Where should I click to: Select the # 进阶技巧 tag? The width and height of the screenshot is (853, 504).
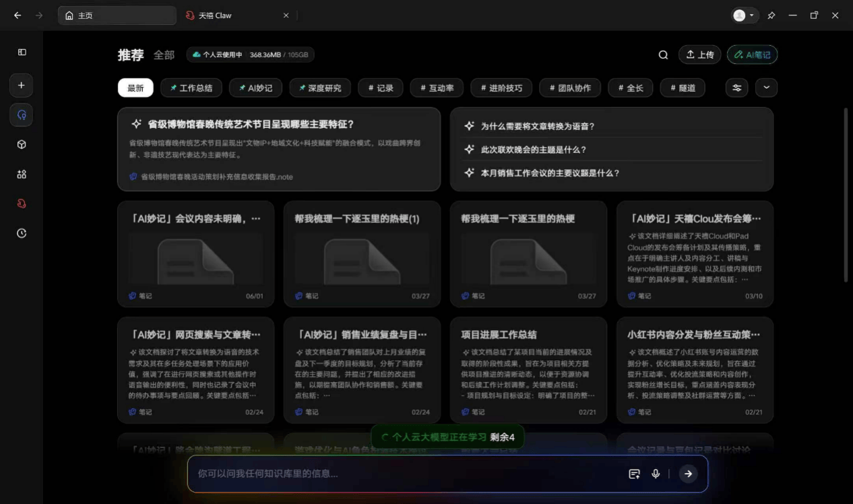(502, 88)
